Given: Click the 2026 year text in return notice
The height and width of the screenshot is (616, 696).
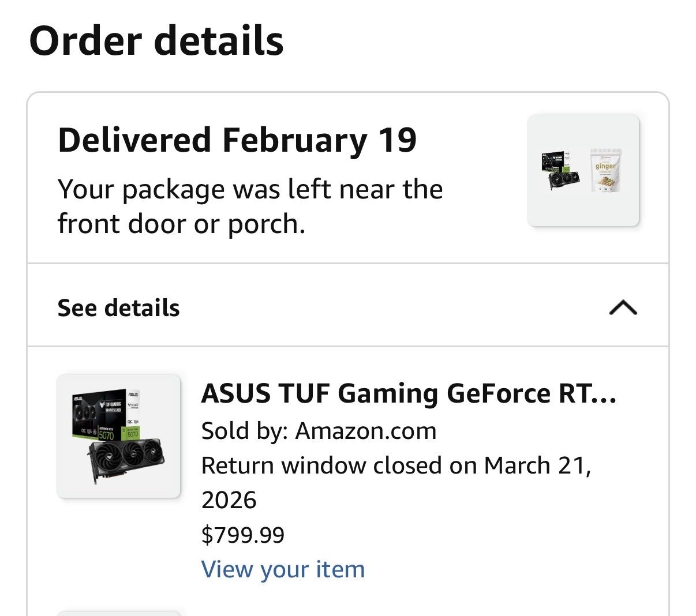Looking at the screenshot, I should click(229, 500).
